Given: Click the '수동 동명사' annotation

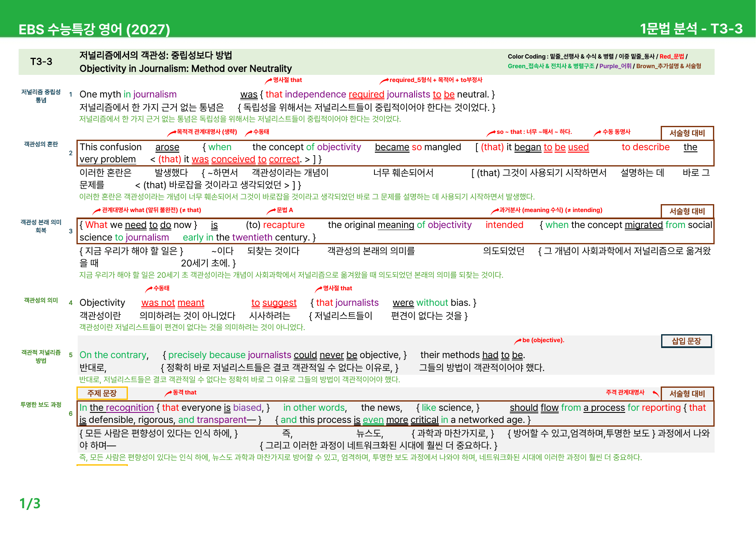Looking at the screenshot, I should pos(616,132).
